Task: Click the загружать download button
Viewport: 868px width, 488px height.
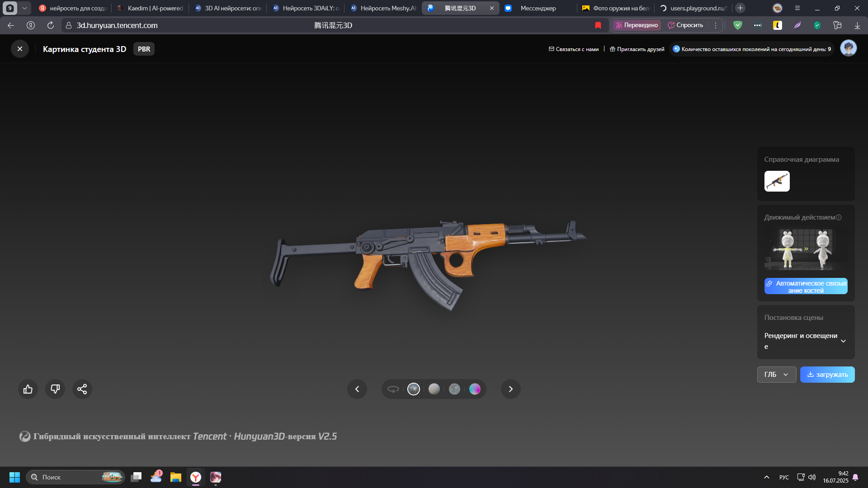Action: [x=827, y=375]
